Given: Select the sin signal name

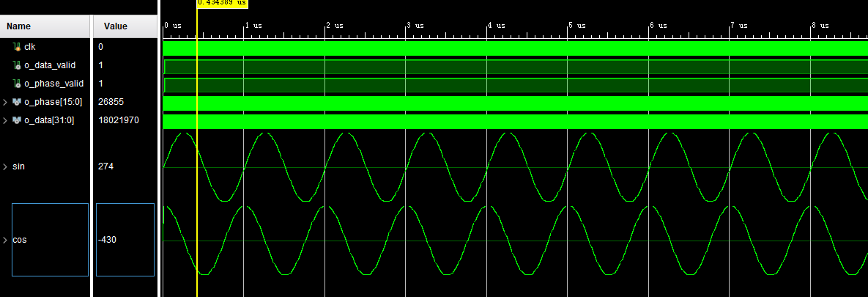Looking at the screenshot, I should coord(18,166).
